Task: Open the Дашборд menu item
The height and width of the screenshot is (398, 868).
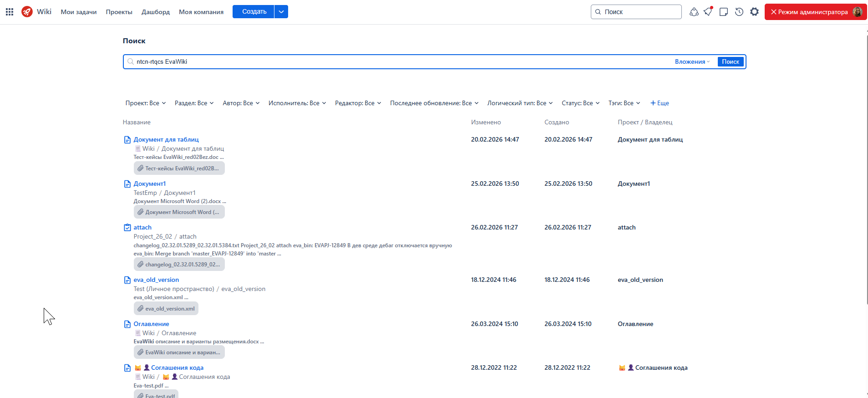Action: [x=155, y=12]
